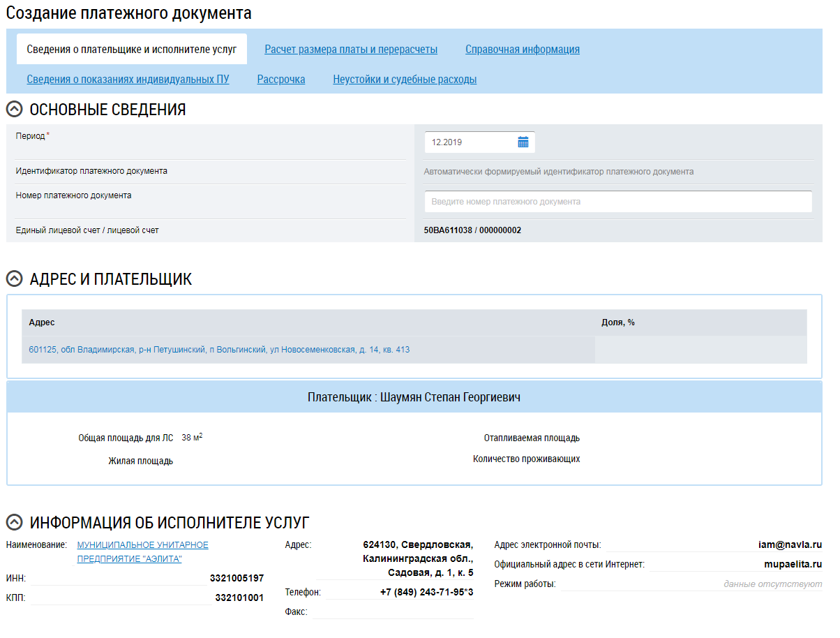Click the Доля, % column header
This screenshot has height=638, width=840.
click(618, 322)
